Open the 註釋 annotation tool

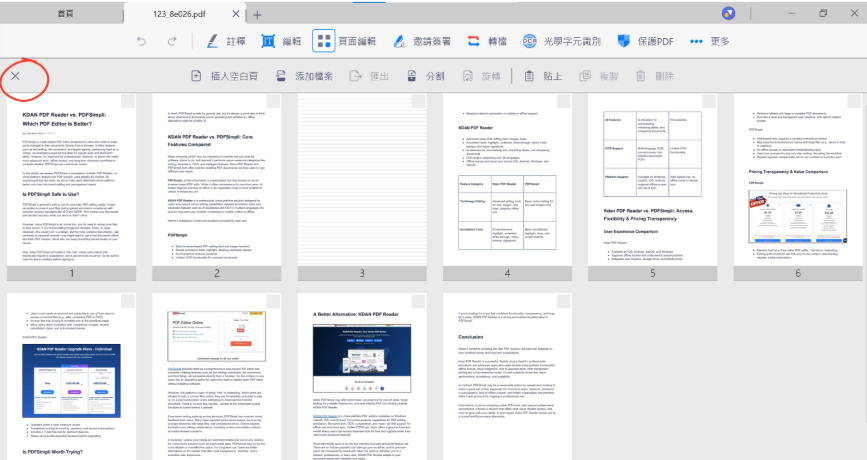click(x=225, y=41)
